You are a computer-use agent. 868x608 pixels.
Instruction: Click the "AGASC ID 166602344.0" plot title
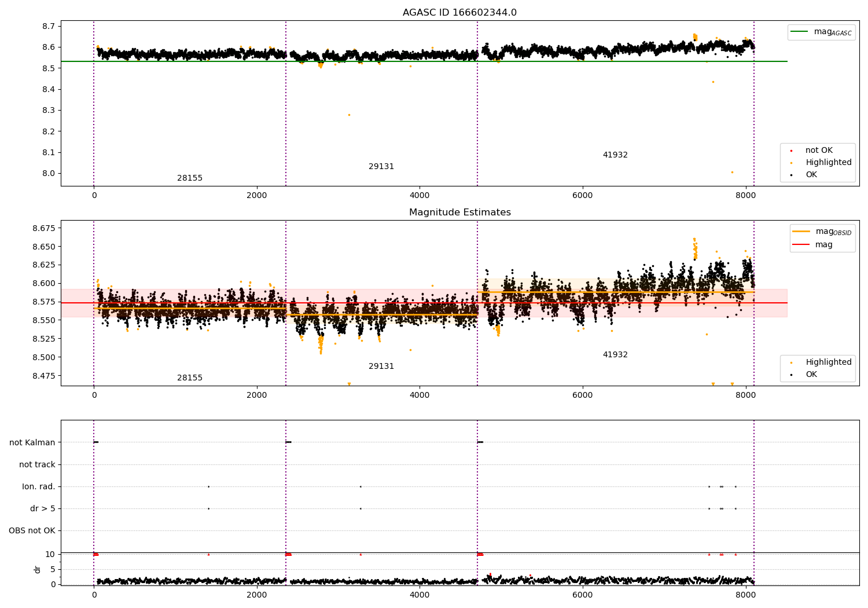[459, 13]
